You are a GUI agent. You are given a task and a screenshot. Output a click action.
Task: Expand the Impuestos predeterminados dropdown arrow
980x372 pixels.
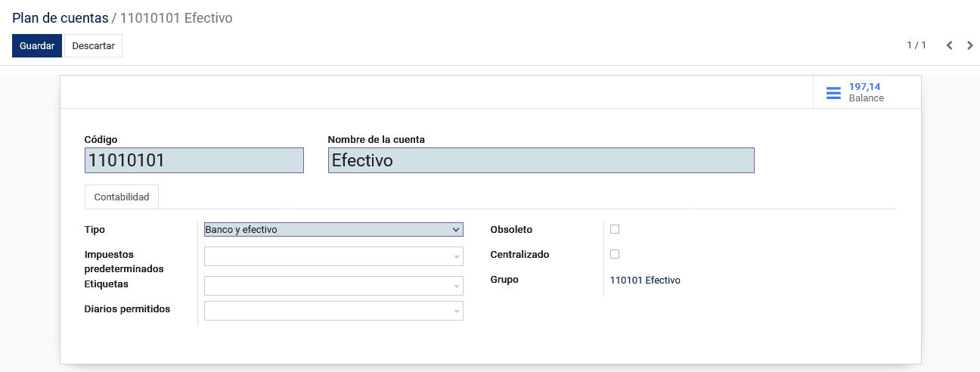pyautogui.click(x=456, y=257)
